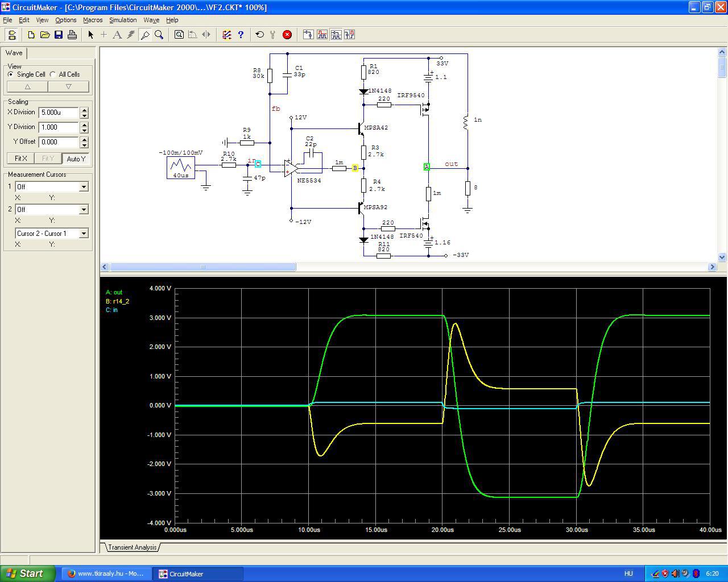The height and width of the screenshot is (582, 728).
Task: Select the Probe tool in toolbar
Action: [145, 35]
